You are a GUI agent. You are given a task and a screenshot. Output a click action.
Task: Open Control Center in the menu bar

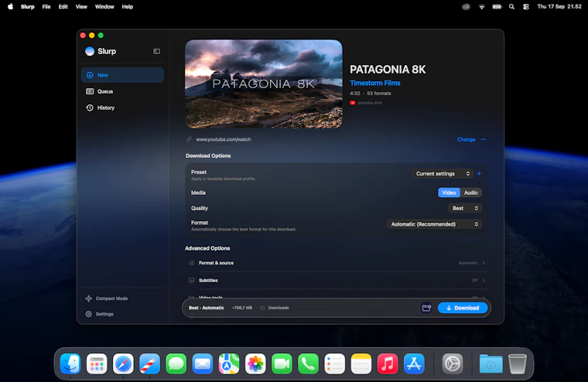point(526,7)
